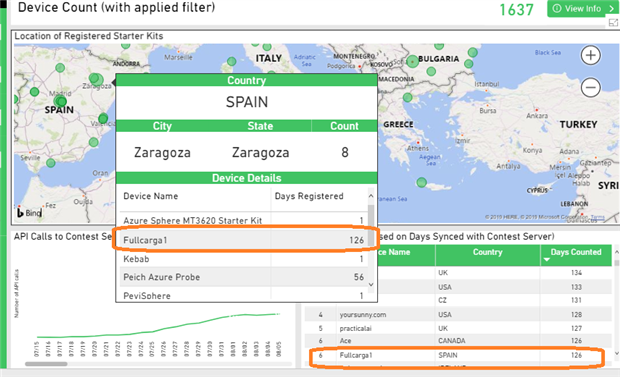The height and width of the screenshot is (377, 620).
Task: Click the device bubble near Valencia
Action: 103,118
